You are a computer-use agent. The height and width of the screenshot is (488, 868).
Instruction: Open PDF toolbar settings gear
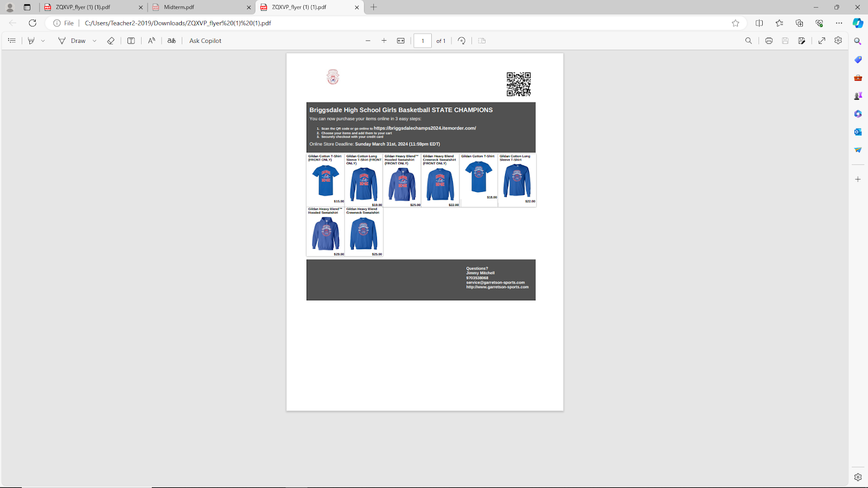(x=838, y=41)
